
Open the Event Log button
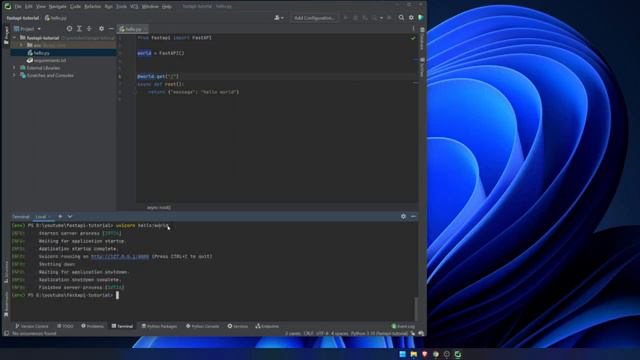pos(403,326)
